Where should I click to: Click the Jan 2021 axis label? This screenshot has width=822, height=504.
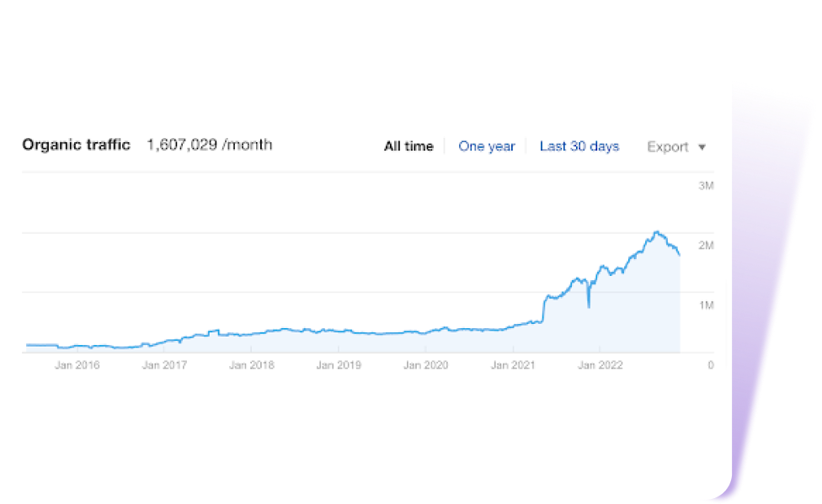513,365
